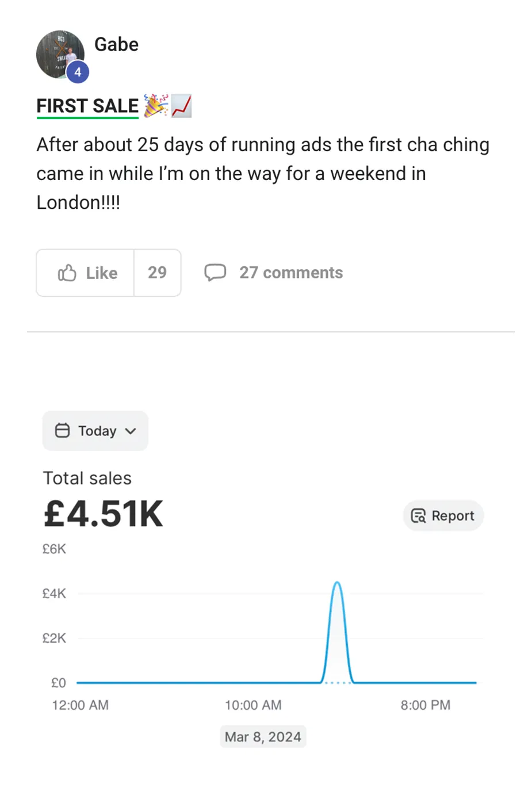Click the speech bubble comment icon
This screenshot has width=532, height=807.
(215, 272)
